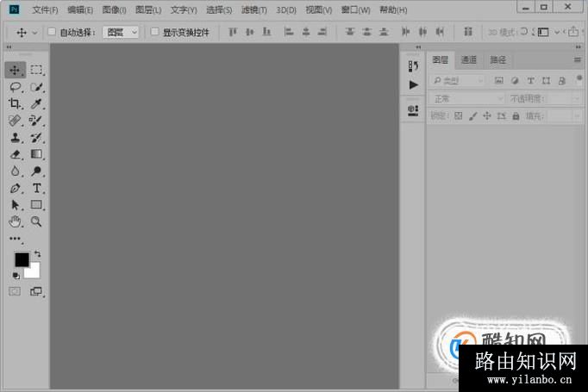Click the share image button
This screenshot has width=588, height=392.
click(572, 32)
